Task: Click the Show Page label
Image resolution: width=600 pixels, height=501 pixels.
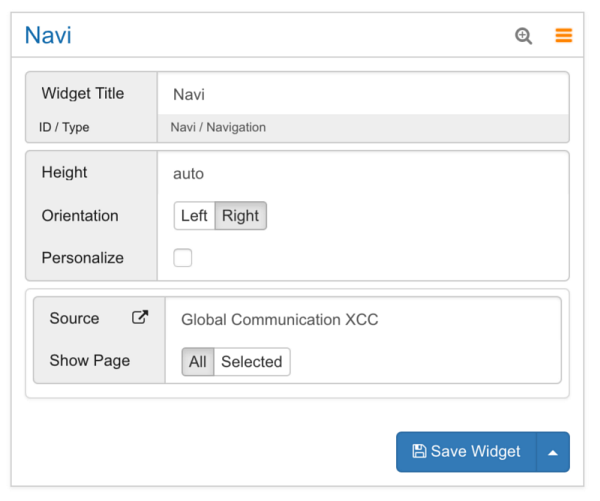Action: click(x=90, y=361)
